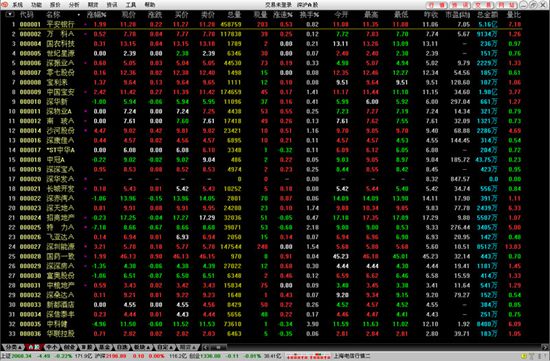The height and width of the screenshot is (361, 550).
Task: Click the left arrow of horizontal scrollbar
Action: (206, 347)
